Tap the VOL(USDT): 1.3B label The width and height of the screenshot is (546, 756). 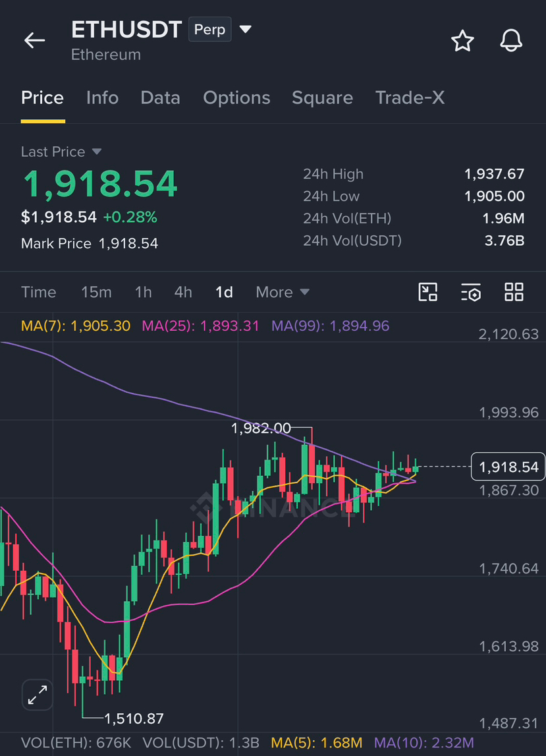click(x=201, y=743)
